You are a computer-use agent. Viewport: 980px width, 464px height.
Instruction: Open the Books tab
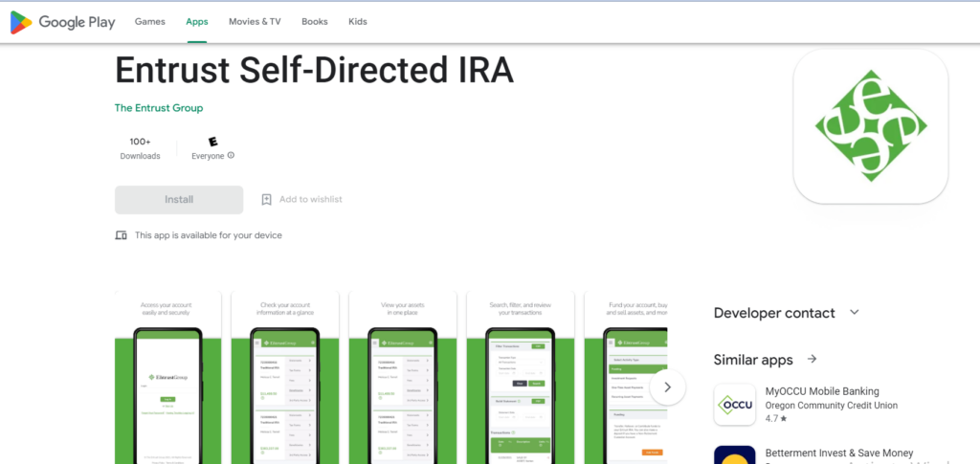314,22
